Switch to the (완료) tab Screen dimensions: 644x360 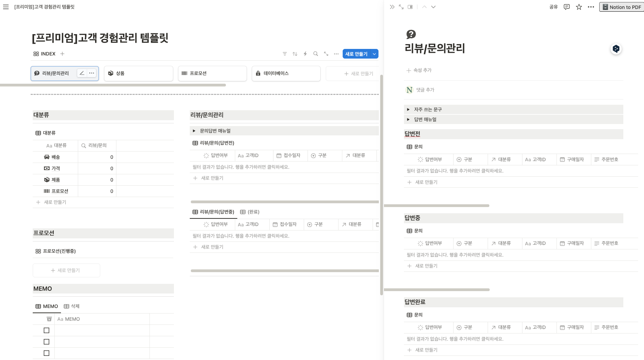tap(250, 212)
